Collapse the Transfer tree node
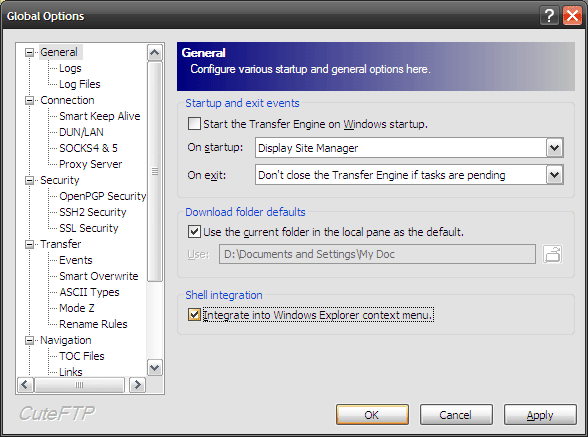 [x=29, y=245]
